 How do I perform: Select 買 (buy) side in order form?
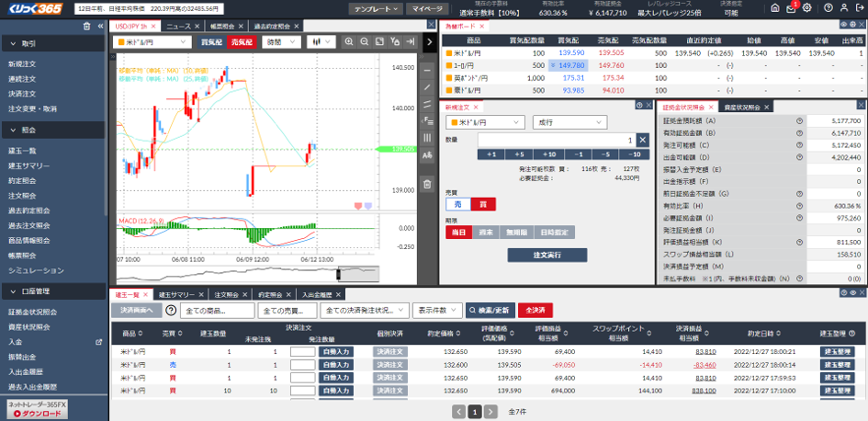point(483,204)
